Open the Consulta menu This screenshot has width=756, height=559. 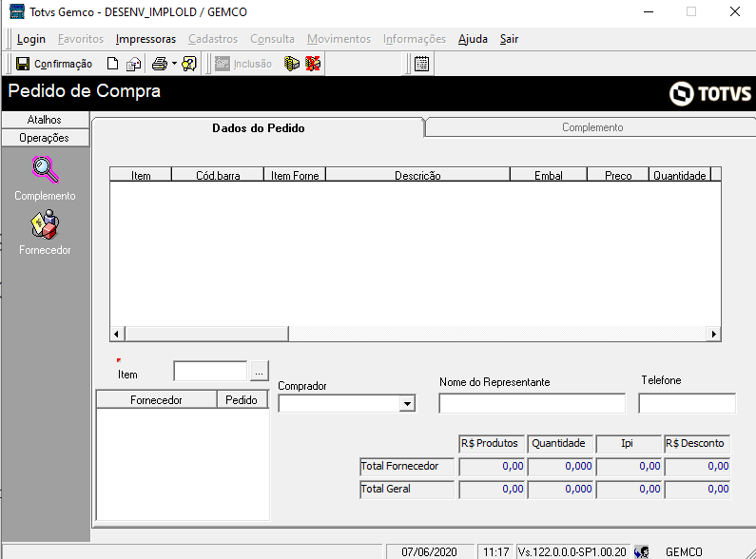(x=272, y=39)
